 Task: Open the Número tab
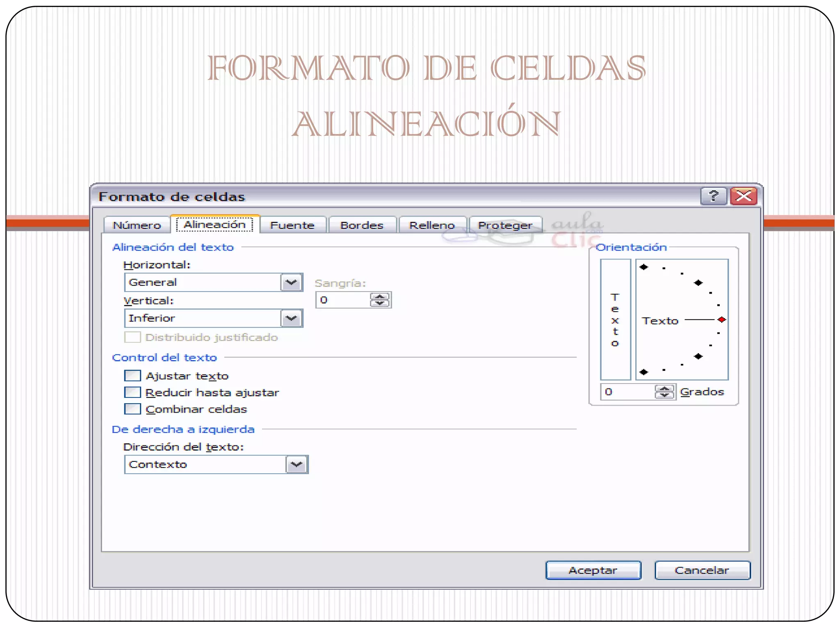(x=137, y=225)
